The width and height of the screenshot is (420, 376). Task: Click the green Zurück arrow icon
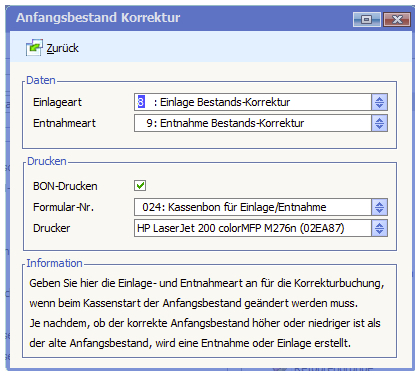click(x=34, y=48)
